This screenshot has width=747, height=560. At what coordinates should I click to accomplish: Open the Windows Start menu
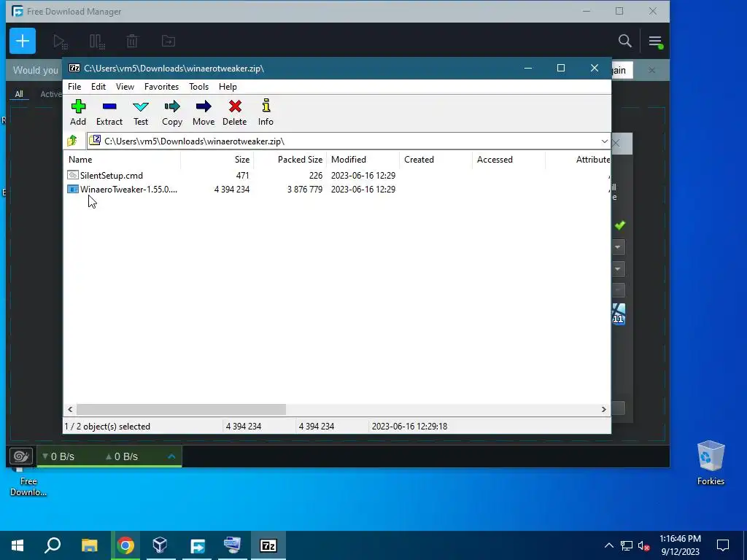18,545
